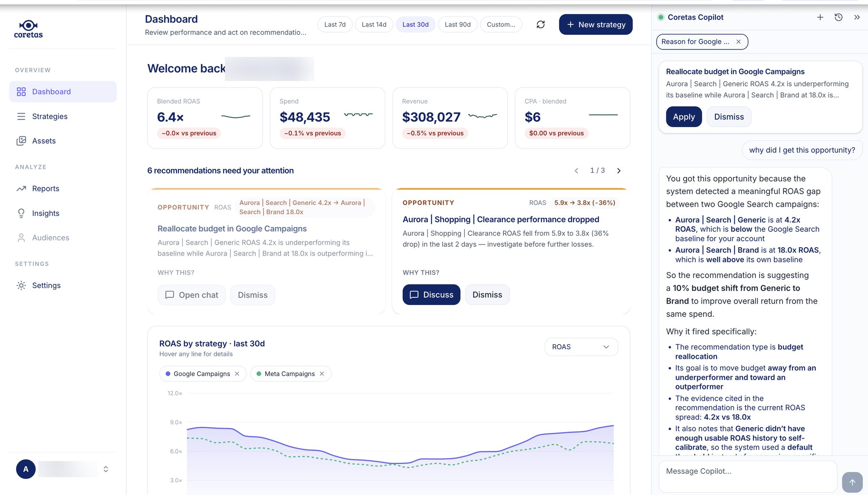
Task: Go to the Dashboard page
Action: coord(63,92)
